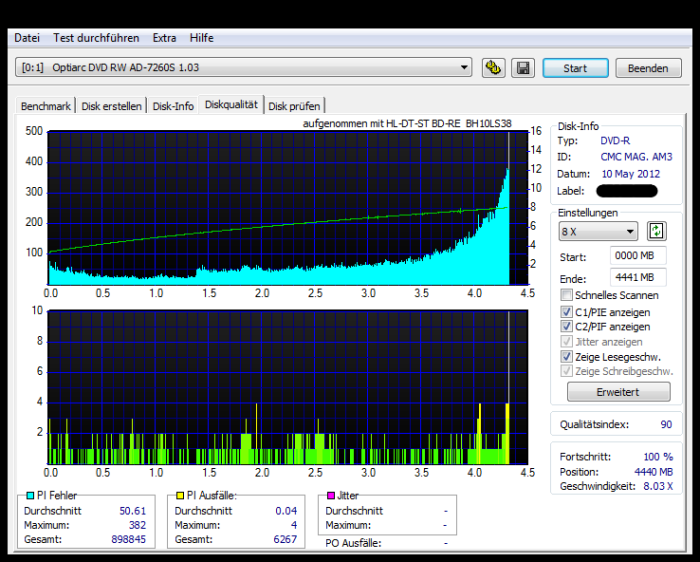Click the upper PI error graph

click(288, 208)
